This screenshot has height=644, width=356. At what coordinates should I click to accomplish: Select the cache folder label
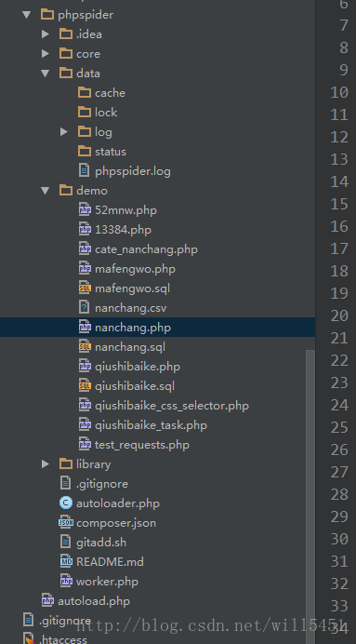[111, 93]
